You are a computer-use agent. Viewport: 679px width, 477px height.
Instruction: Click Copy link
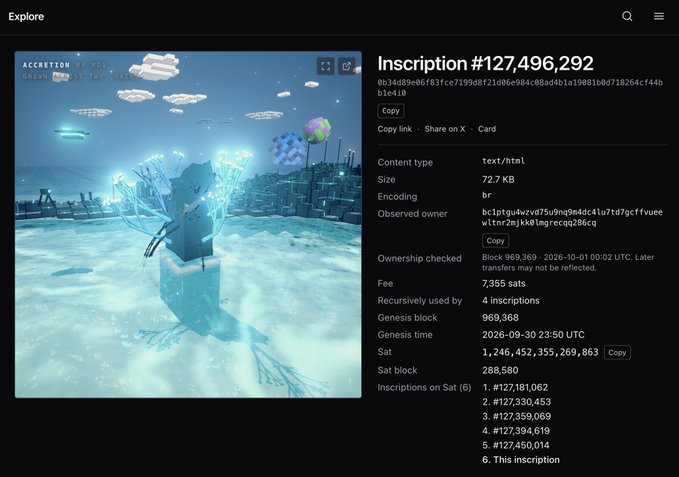394,129
